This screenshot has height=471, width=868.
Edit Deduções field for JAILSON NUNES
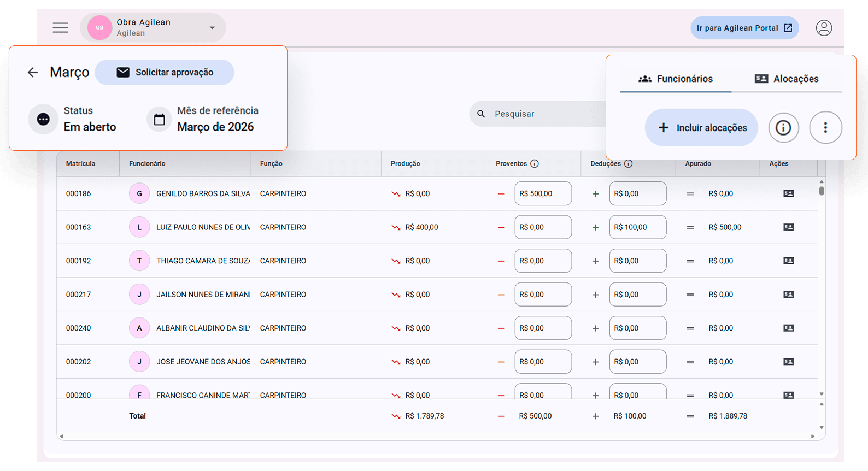637,295
